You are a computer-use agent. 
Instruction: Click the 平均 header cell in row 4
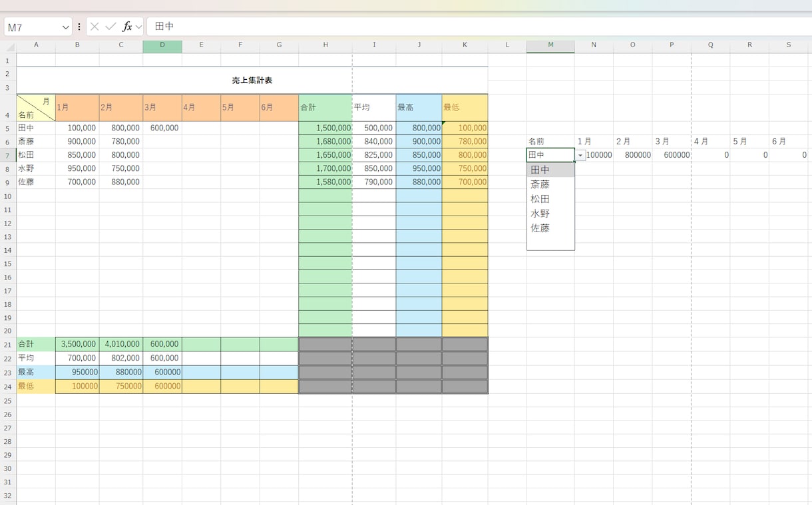(x=374, y=107)
